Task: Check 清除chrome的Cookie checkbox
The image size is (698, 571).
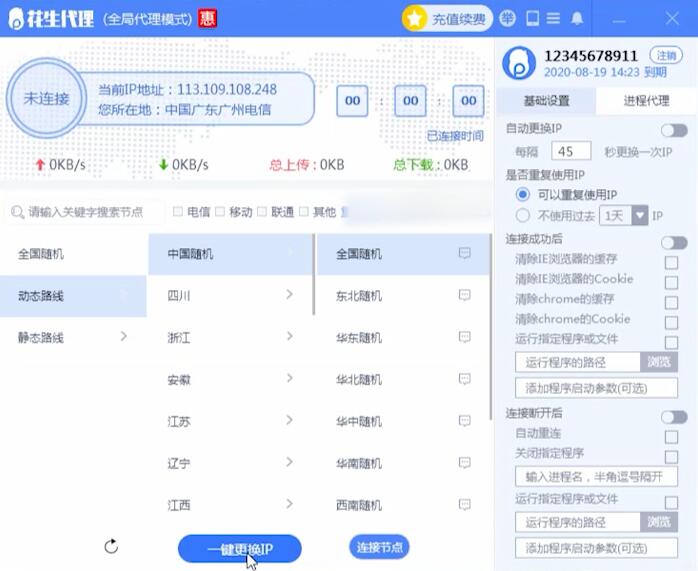Action: 671,322
